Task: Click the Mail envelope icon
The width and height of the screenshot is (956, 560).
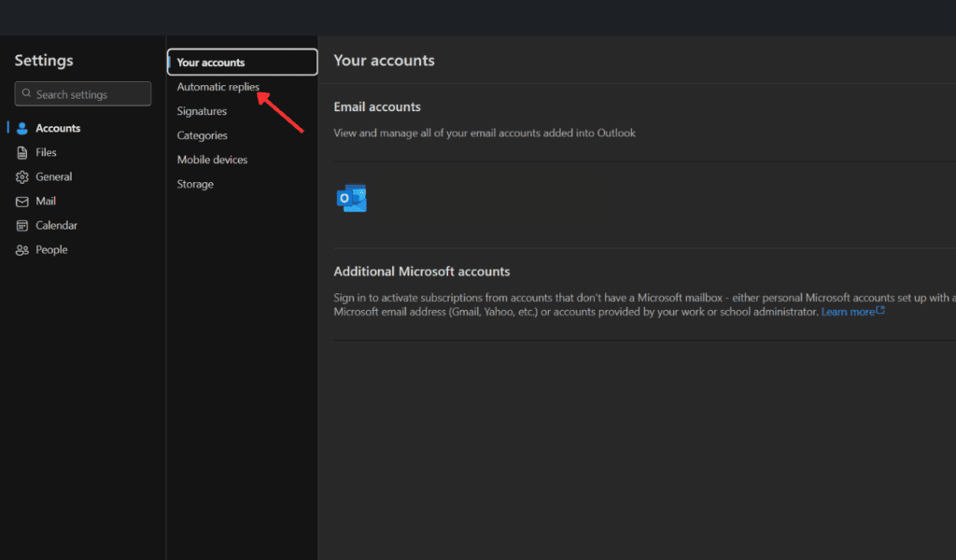Action: [x=22, y=201]
